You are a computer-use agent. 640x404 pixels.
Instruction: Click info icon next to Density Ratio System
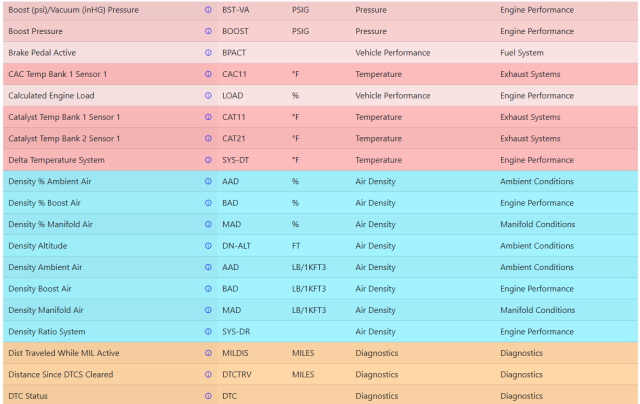tap(208, 332)
